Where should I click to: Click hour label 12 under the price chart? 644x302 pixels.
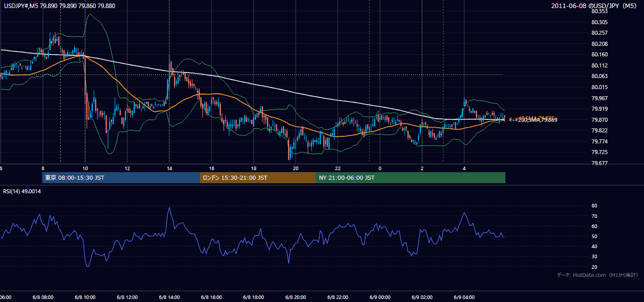tap(127, 168)
